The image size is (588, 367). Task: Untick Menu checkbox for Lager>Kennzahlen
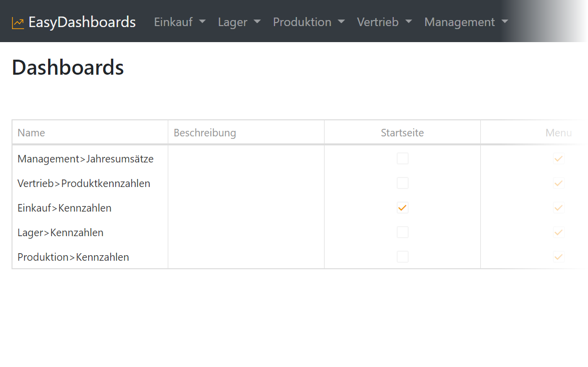coord(559,232)
